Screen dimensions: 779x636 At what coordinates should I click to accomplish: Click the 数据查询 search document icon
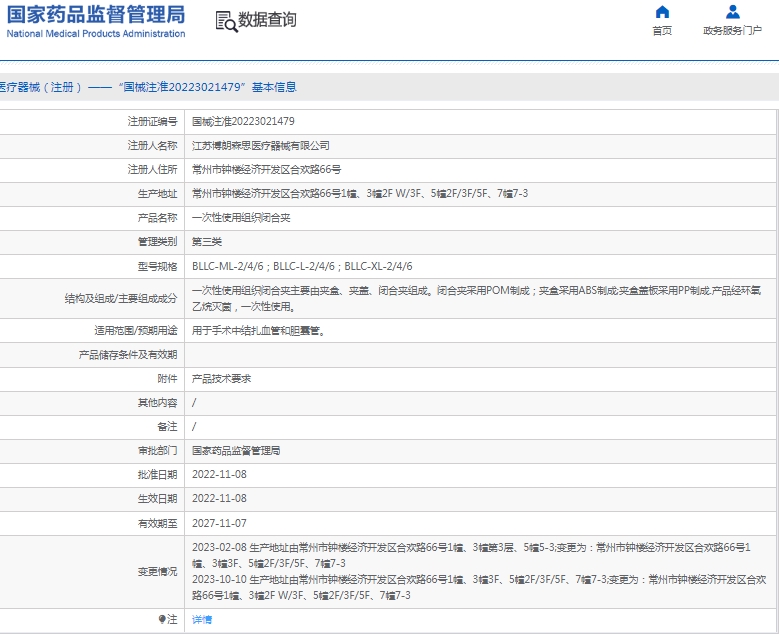pyautogui.click(x=227, y=22)
